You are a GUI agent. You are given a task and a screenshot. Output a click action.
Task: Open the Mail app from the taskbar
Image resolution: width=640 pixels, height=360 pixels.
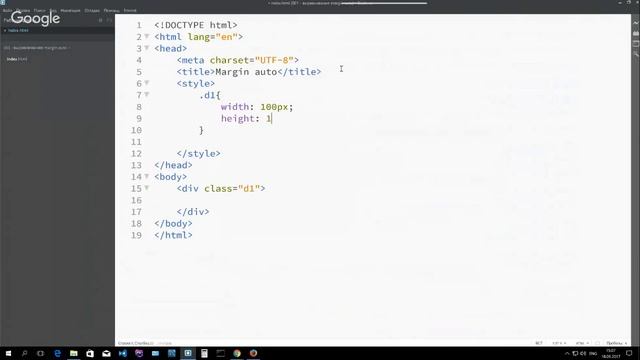click(x=106, y=353)
